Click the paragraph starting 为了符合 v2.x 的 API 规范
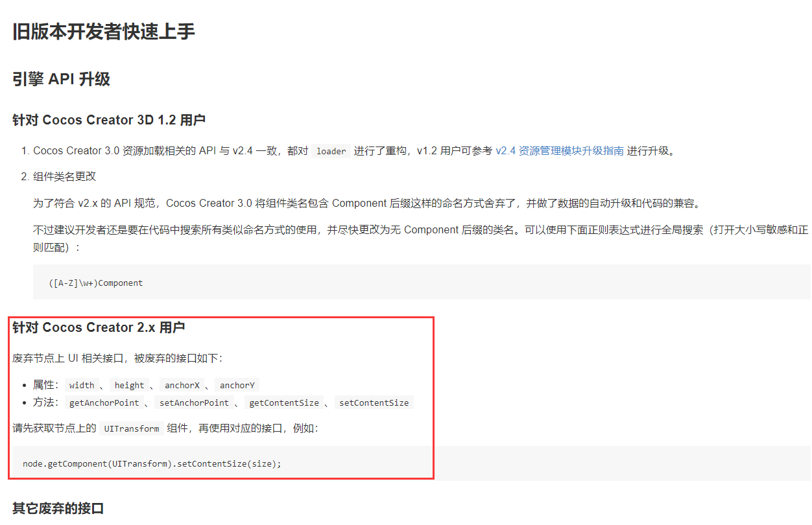Screen dimensions: 812x525 pyautogui.click(x=367, y=203)
